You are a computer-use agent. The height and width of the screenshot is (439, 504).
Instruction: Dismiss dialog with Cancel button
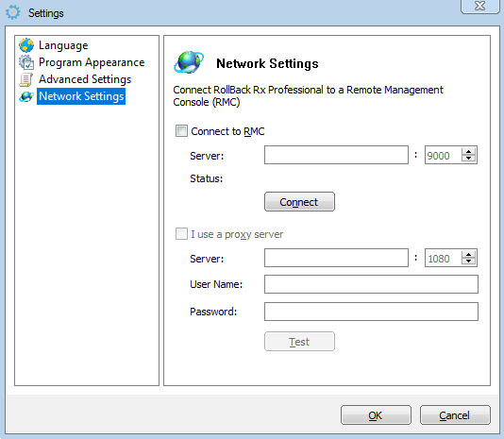tap(455, 415)
